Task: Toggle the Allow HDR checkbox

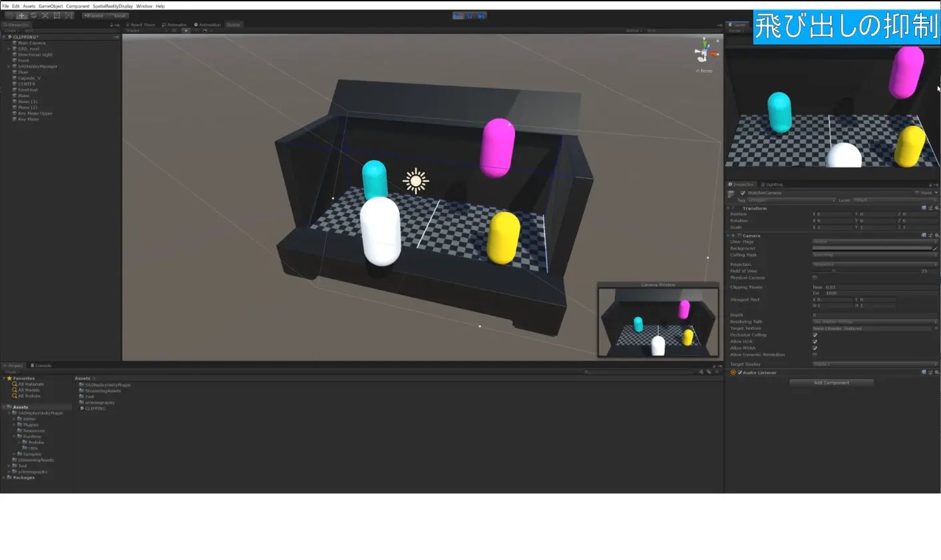Action: 815,342
